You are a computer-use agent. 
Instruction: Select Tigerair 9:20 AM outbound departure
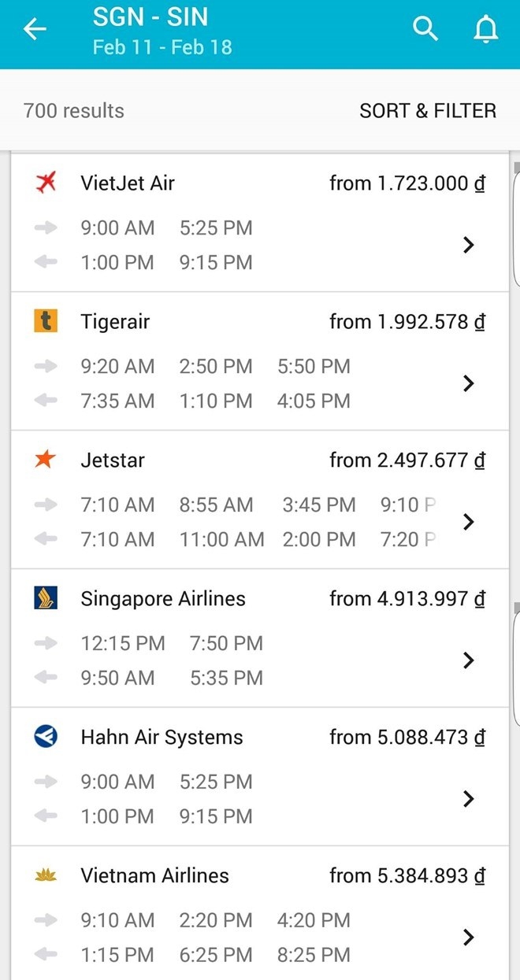pos(117,366)
